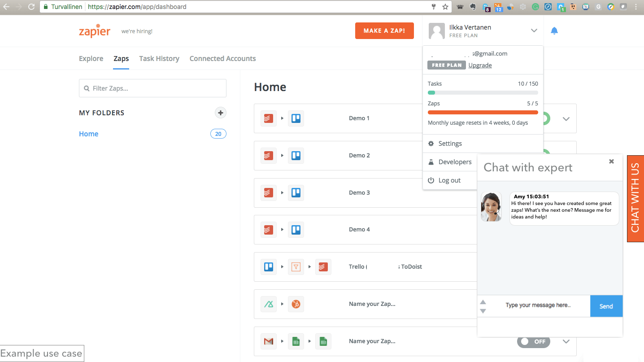Expand options chevron on Gmail zap row
The image size is (644, 362).
(x=566, y=341)
